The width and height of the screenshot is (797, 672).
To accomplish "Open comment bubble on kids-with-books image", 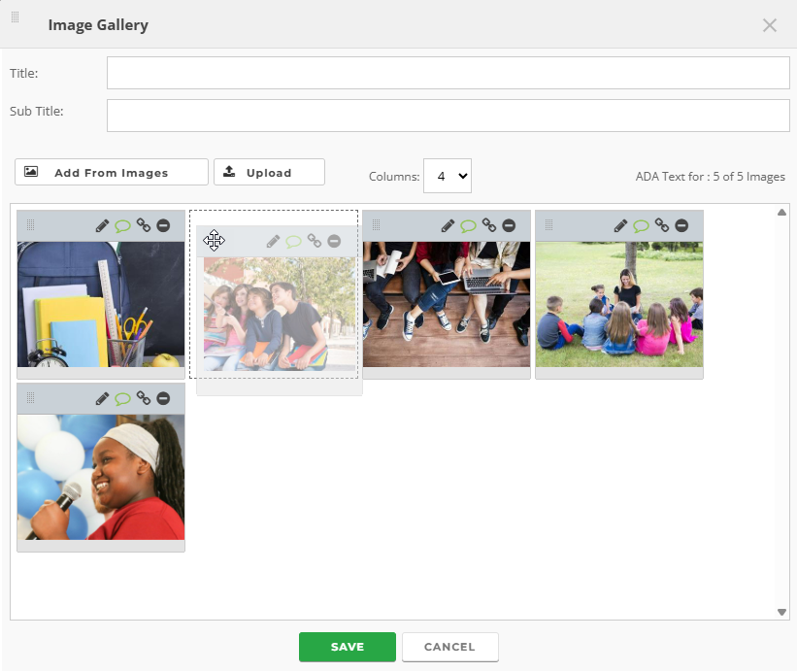I will pos(293,242).
